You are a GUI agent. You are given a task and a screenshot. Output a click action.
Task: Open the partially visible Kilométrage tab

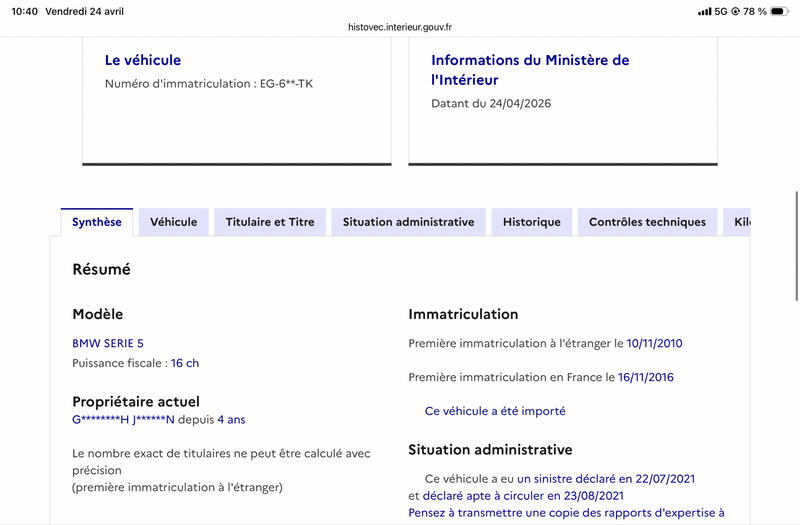click(x=736, y=222)
